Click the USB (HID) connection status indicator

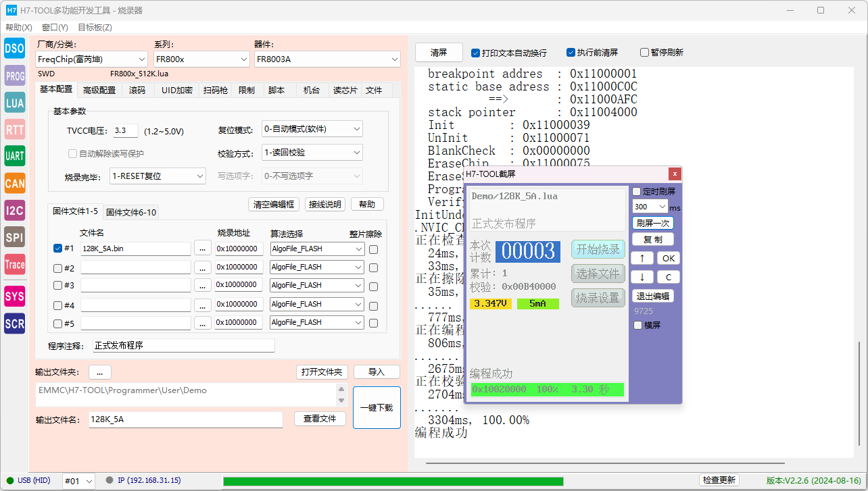(29, 480)
